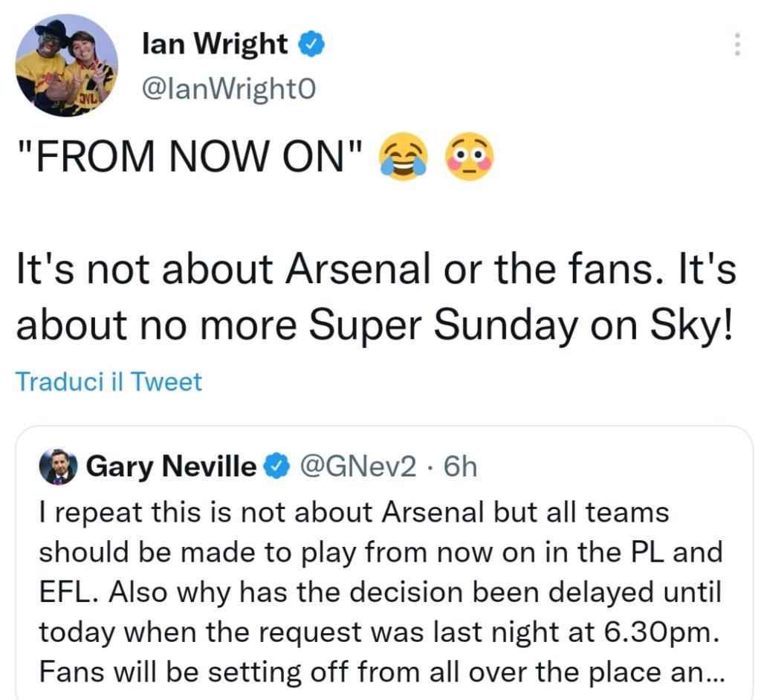Open the tweet options three-dot icon
761x700 pixels.
(x=737, y=45)
